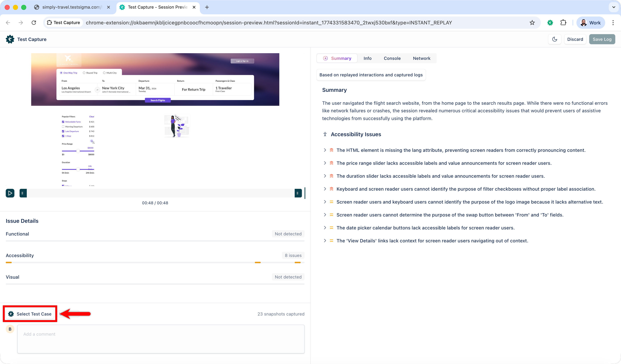The width and height of the screenshot is (621, 364).
Task: Check the Morning Departure filter checkbox
Action: click(x=63, y=126)
